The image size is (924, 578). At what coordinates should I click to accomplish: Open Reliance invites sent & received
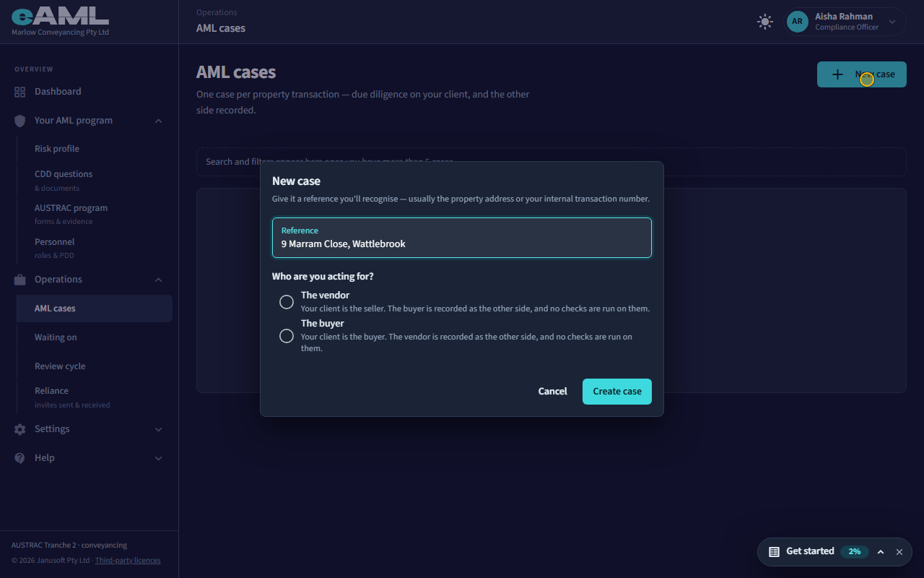[94, 397]
